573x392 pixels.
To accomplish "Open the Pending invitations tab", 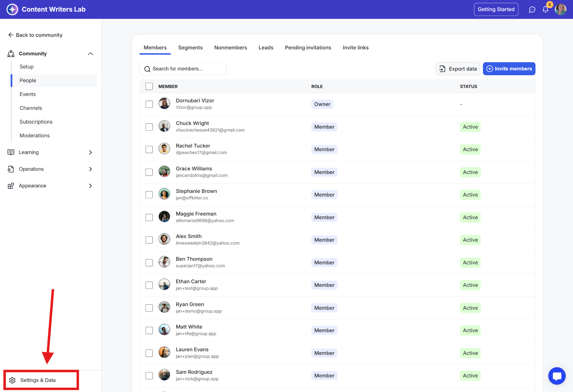I will (x=308, y=48).
